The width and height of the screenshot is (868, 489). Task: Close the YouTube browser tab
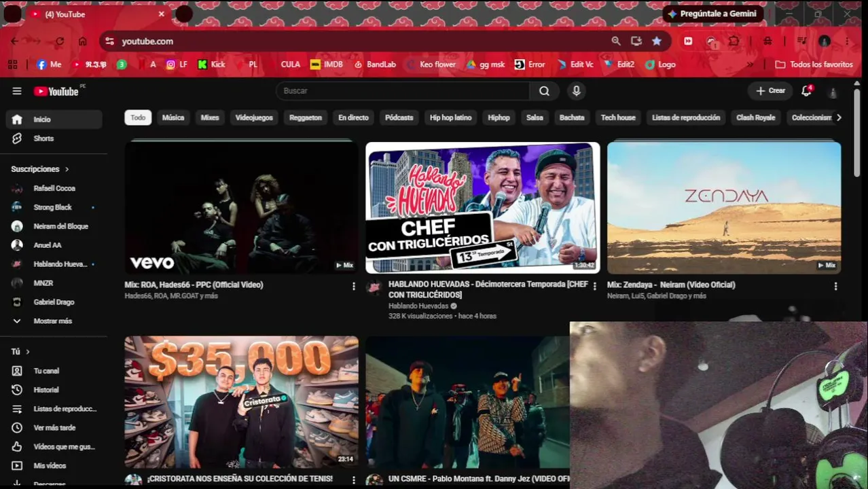[161, 14]
